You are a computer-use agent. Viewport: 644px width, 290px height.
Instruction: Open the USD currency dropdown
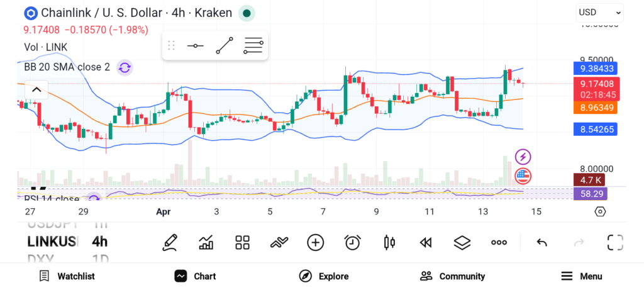[599, 12]
